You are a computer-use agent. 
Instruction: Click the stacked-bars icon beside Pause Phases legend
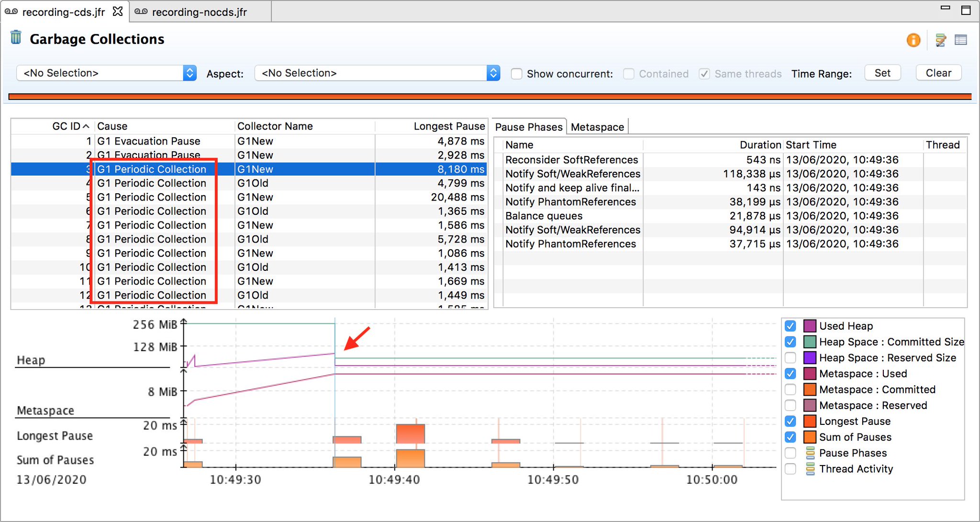point(810,453)
